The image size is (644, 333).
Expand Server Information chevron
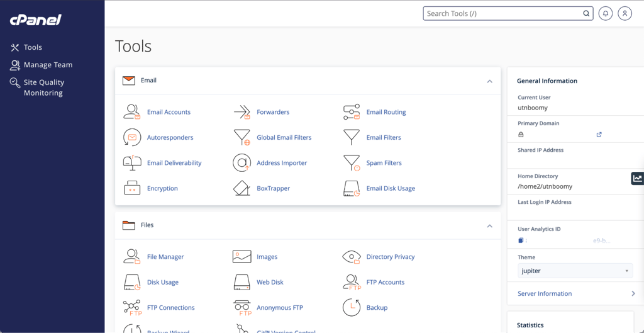pos(633,293)
